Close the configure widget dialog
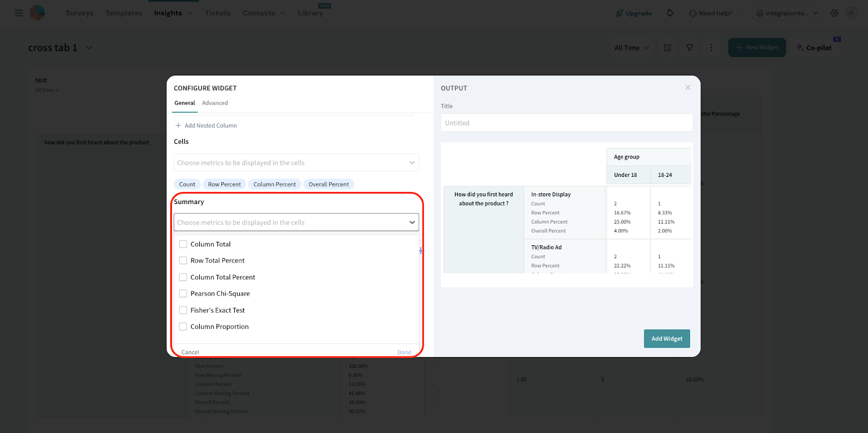The image size is (868, 433). 687,87
